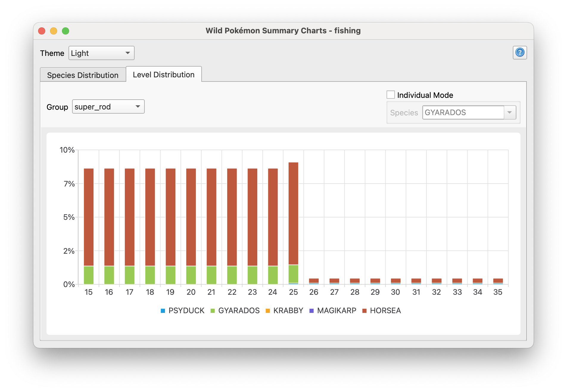This screenshot has width=567, height=392.
Task: Click the HORSEA red legend swatch
Action: point(364,311)
